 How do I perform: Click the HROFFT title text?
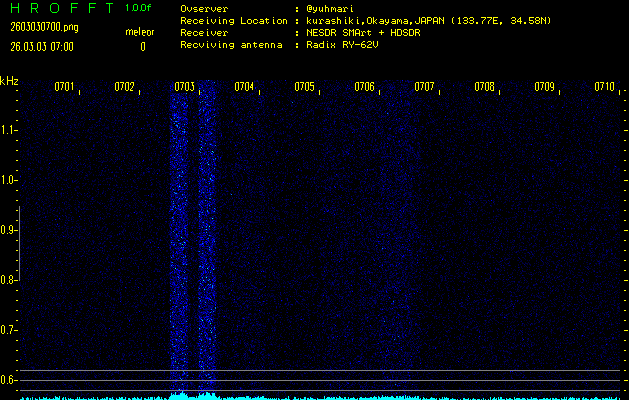click(62, 8)
